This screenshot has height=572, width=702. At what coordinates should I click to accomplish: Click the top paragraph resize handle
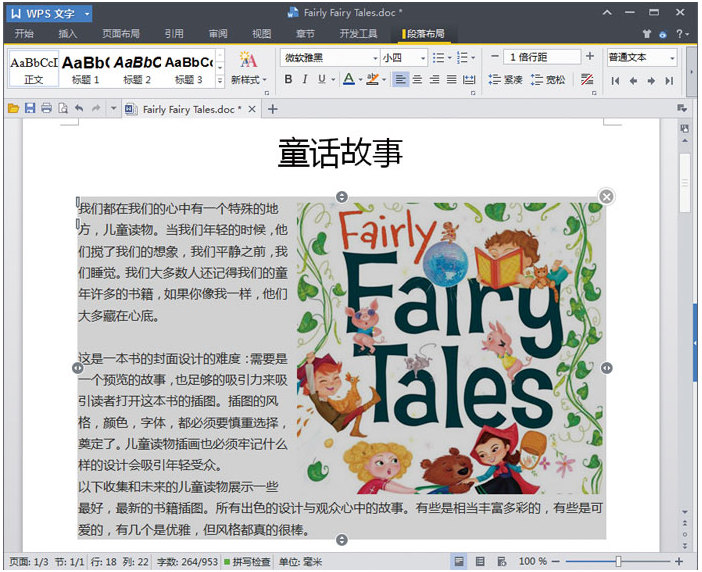[342, 197]
